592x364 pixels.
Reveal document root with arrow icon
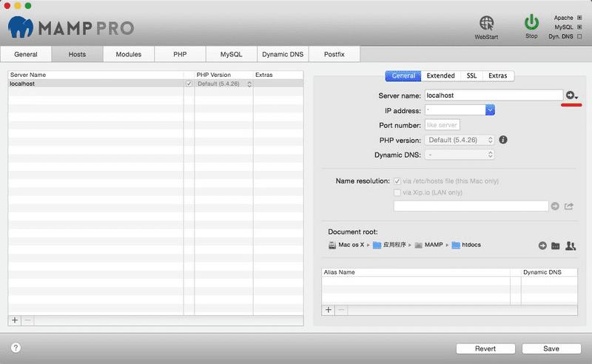coord(542,246)
